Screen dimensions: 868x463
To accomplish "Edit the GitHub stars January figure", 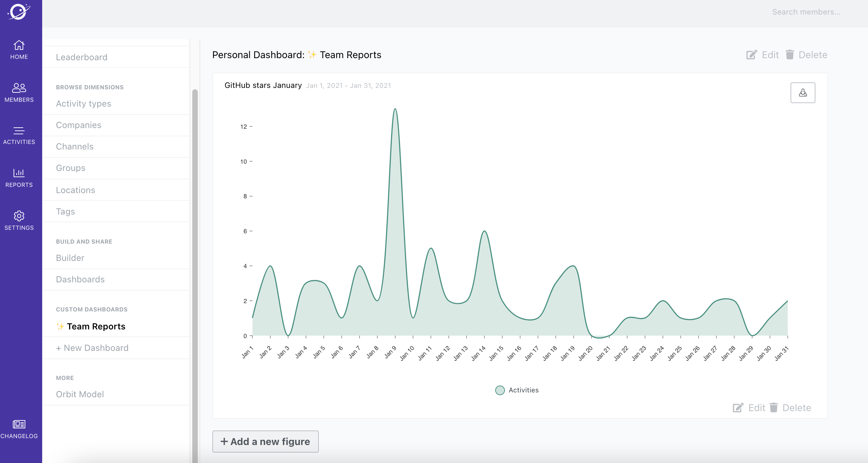I will [749, 408].
